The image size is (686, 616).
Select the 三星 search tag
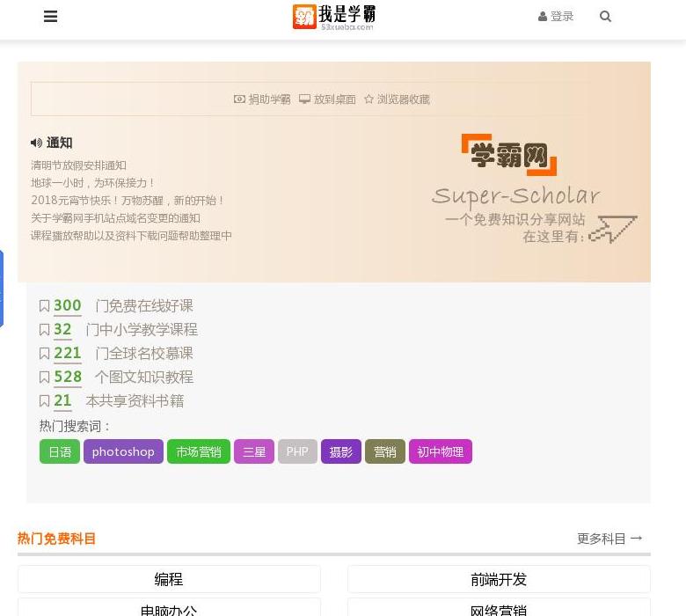coord(254,451)
